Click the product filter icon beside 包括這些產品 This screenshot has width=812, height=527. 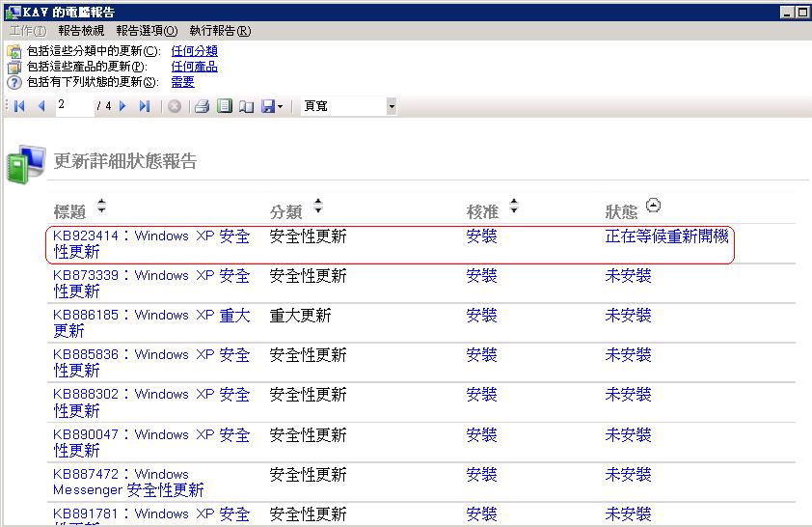point(14,67)
